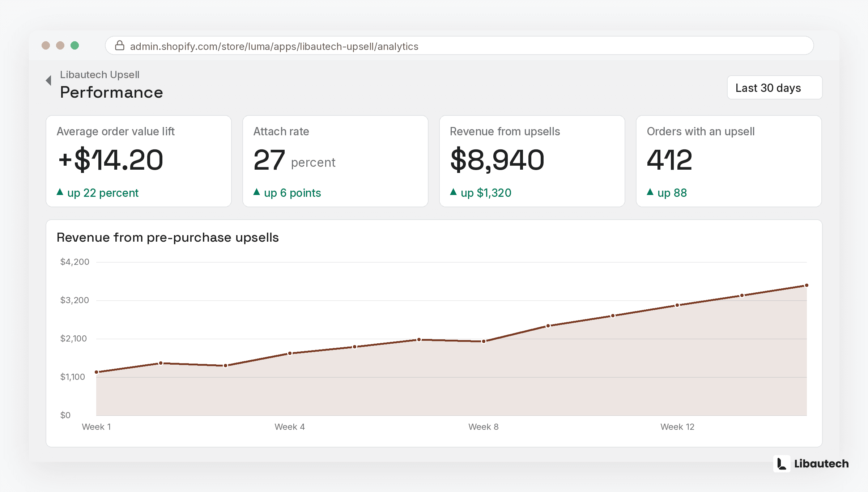Click the $1,100 y-axis label

(x=73, y=377)
